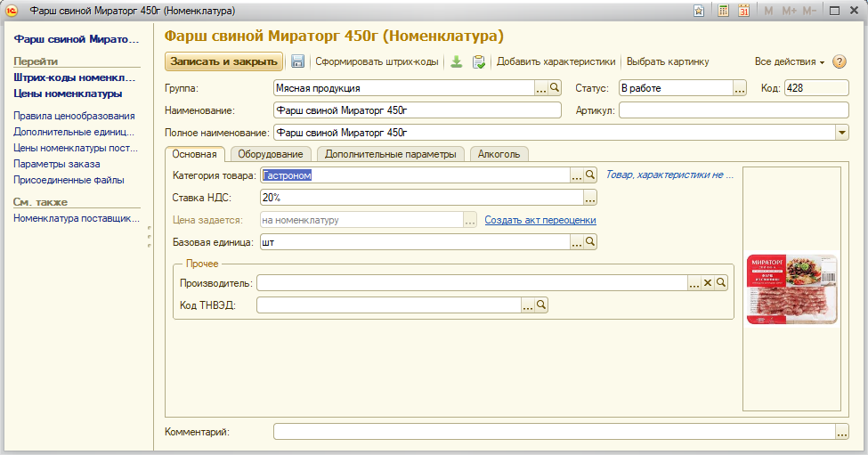This screenshot has height=455, width=868.
Task: Click Записать и закрыть button
Action: point(223,61)
